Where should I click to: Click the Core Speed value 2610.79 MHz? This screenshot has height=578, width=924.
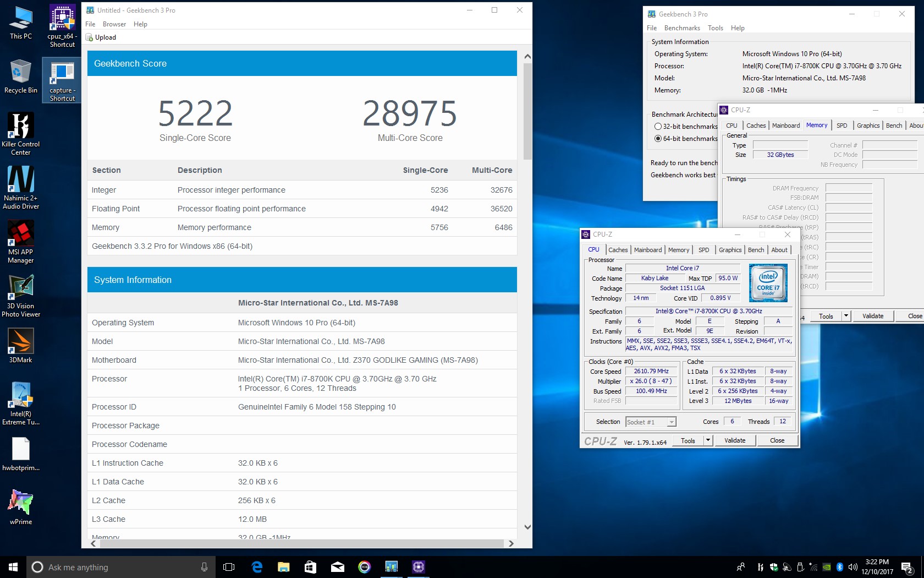coord(651,371)
